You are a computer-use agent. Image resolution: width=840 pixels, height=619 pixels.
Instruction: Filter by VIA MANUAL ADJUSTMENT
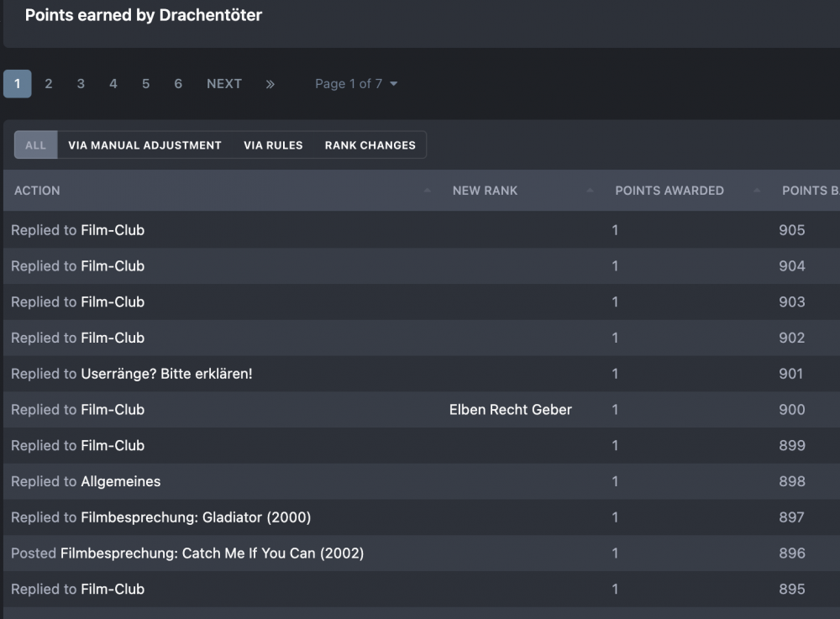(144, 145)
